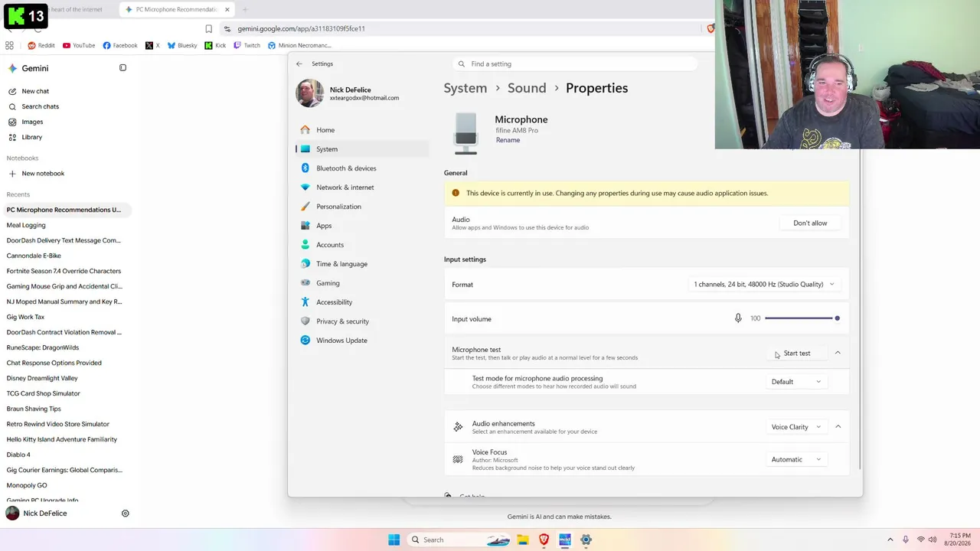Open Gemini settings gear icon
The width and height of the screenshot is (980, 551).
click(x=126, y=514)
